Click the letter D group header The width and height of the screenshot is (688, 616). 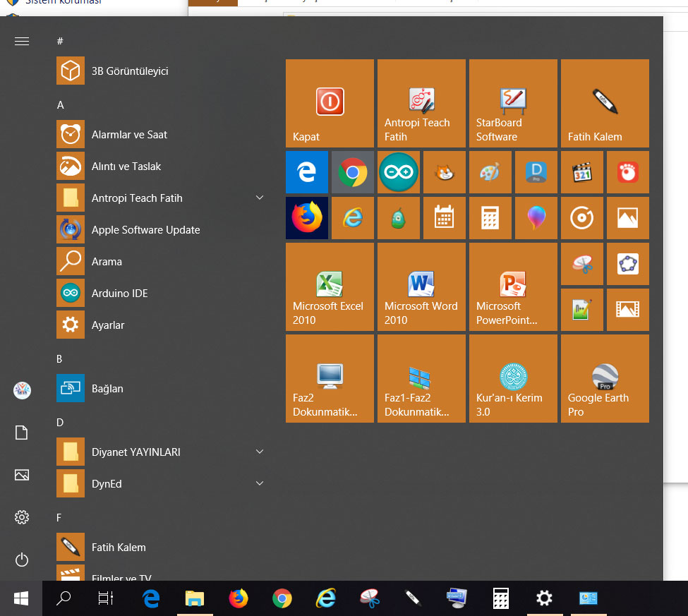click(x=60, y=423)
